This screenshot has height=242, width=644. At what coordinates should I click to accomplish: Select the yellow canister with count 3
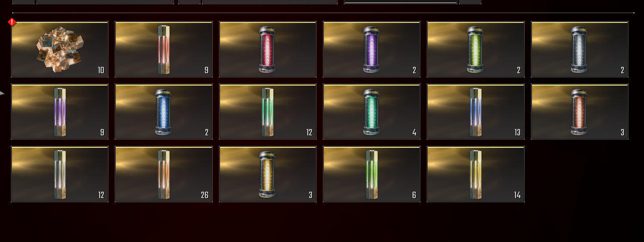[x=268, y=174]
